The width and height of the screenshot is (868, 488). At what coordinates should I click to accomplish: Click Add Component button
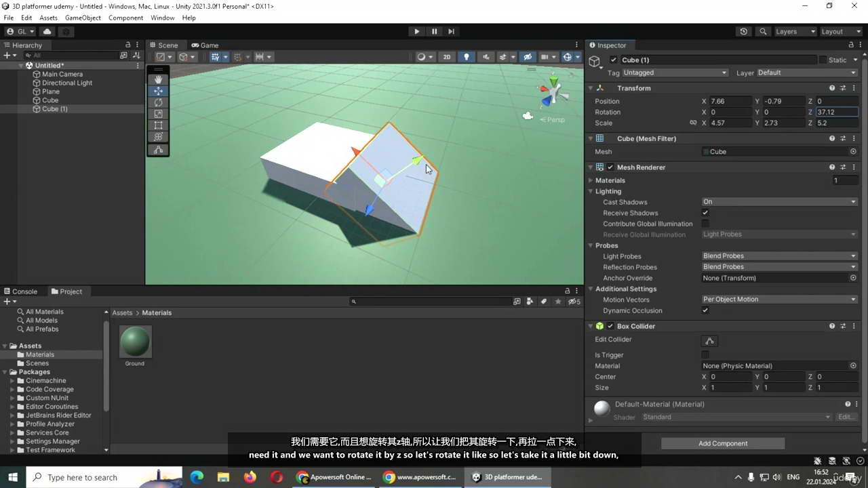click(723, 443)
